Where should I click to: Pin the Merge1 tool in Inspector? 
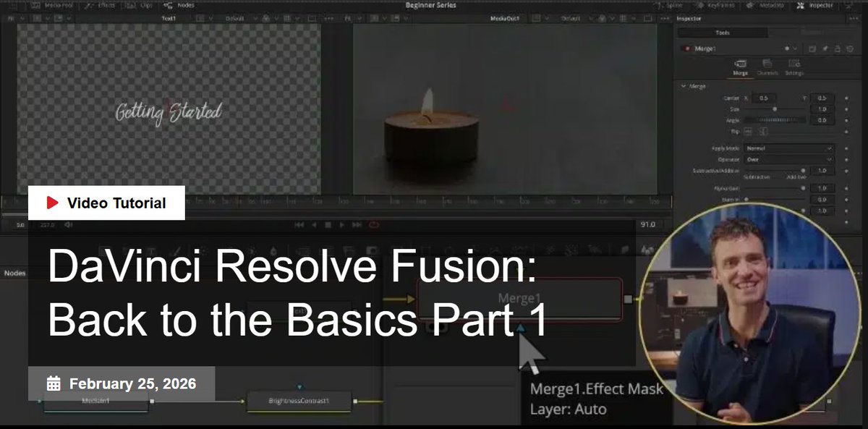824,48
